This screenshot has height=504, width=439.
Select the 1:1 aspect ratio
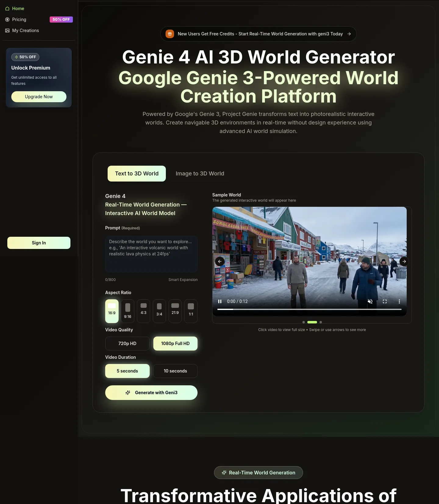click(x=191, y=311)
